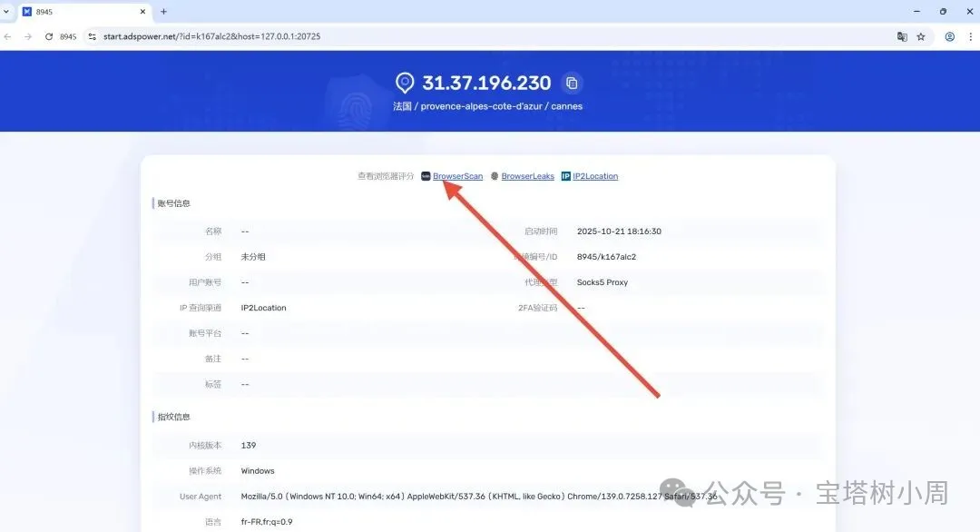Expand the tab search dropdown
This screenshot has height=532, width=980.
tap(7, 12)
